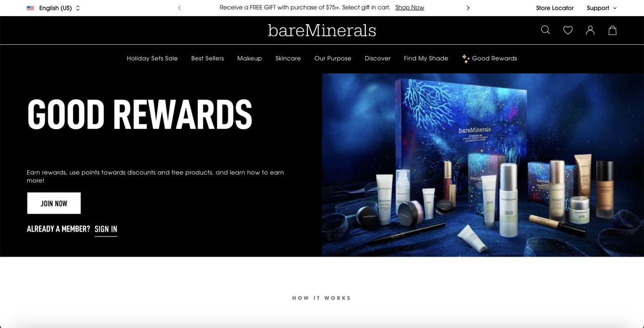The width and height of the screenshot is (644, 328).
Task: Open the Makeup menu
Action: tap(250, 58)
